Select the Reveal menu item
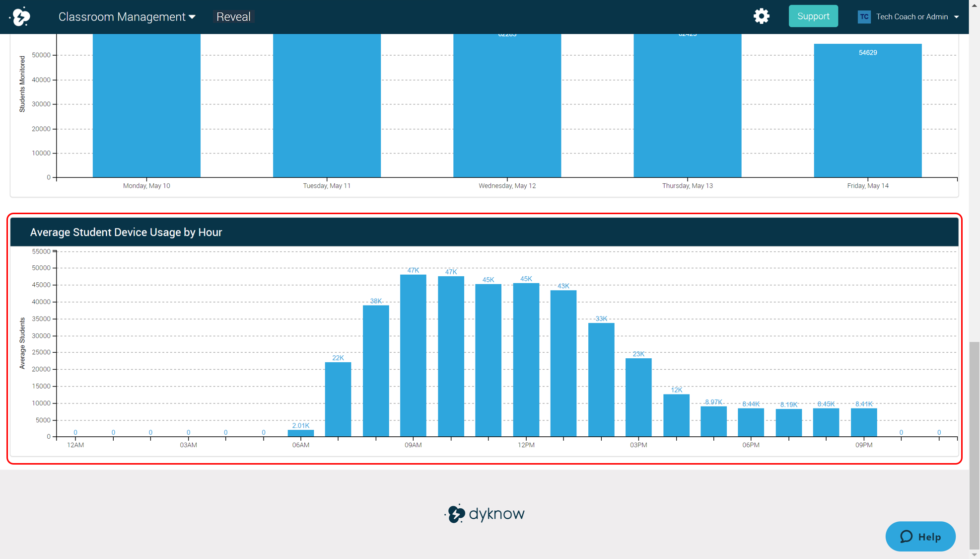 coord(233,16)
